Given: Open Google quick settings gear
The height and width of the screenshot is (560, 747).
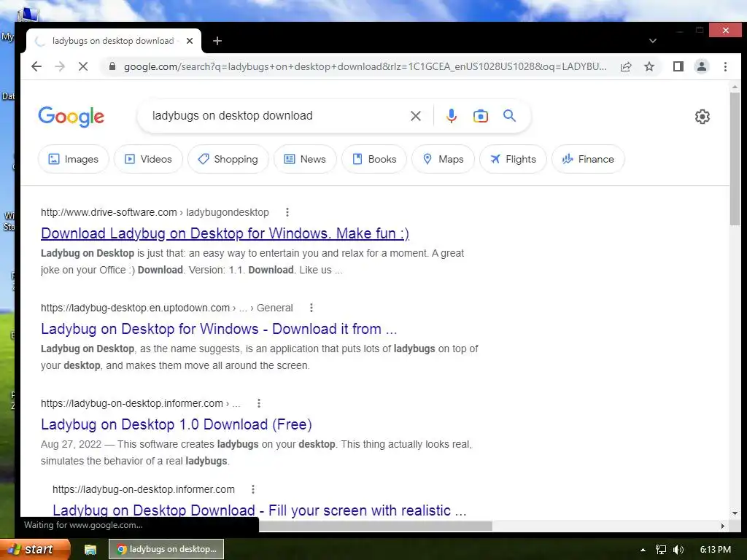Looking at the screenshot, I should [703, 116].
